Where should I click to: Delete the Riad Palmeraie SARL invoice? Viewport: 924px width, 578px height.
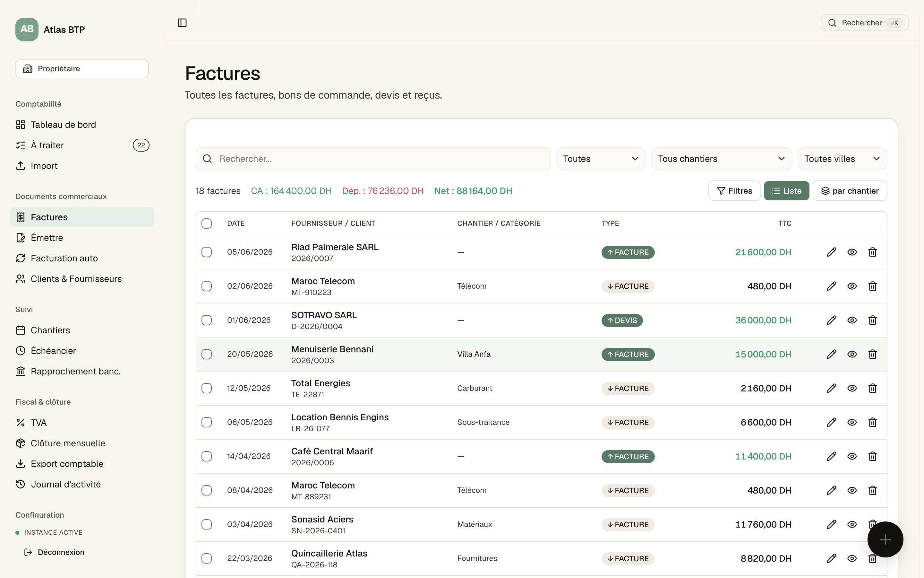[x=872, y=252]
